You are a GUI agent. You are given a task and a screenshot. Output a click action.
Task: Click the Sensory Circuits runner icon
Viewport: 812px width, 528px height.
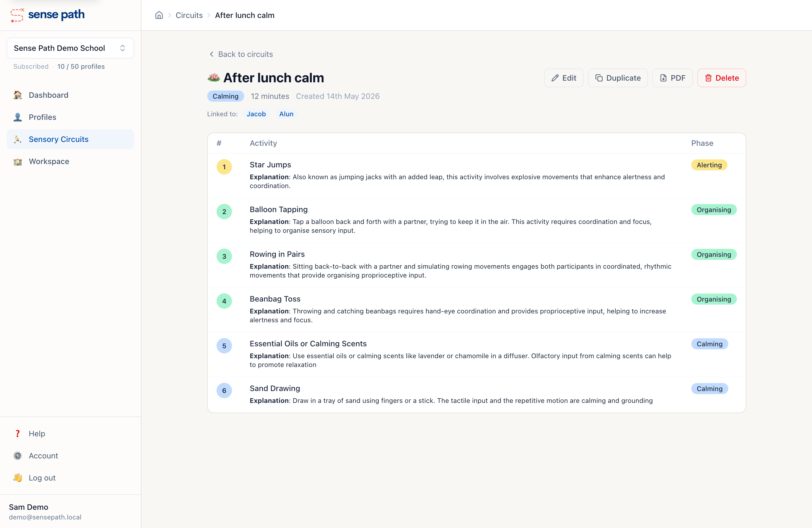(18, 139)
